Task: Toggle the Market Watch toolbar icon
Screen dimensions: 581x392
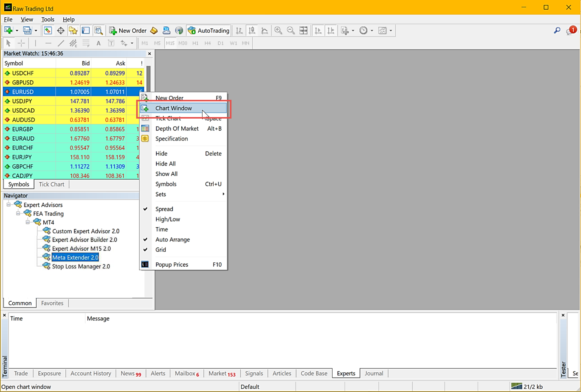Action: pyautogui.click(x=48, y=30)
